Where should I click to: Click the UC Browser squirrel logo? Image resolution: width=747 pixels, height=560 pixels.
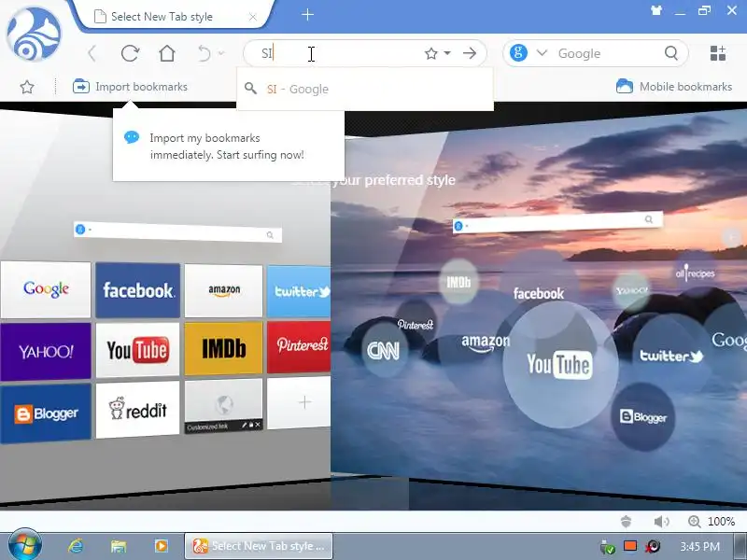(x=34, y=35)
